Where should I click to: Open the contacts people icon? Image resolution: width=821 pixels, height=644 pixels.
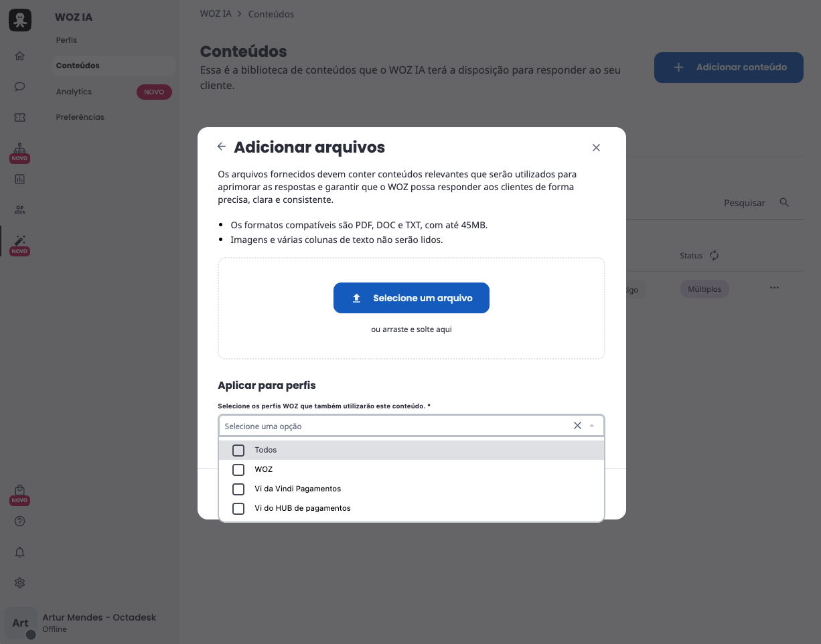19,210
